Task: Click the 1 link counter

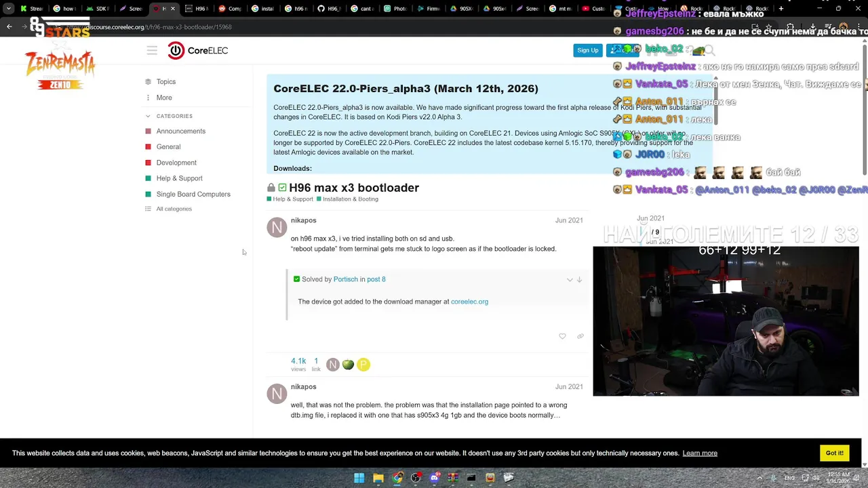Action: tap(316, 365)
